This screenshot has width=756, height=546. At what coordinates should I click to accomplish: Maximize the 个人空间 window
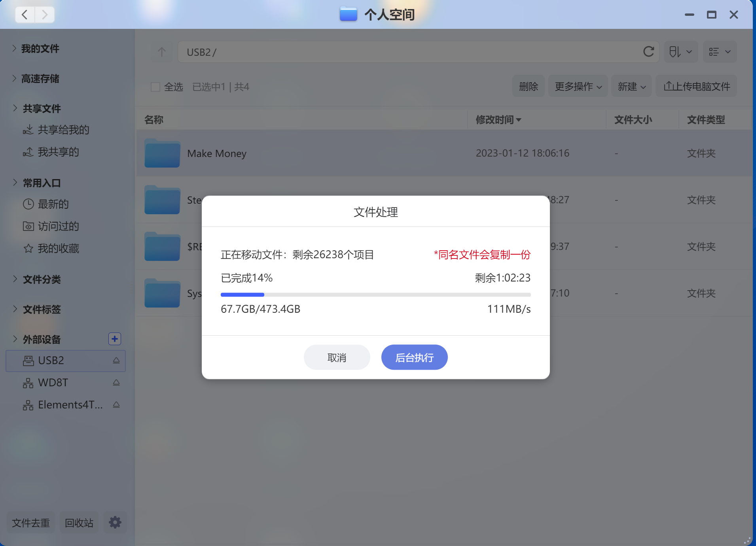coord(712,15)
